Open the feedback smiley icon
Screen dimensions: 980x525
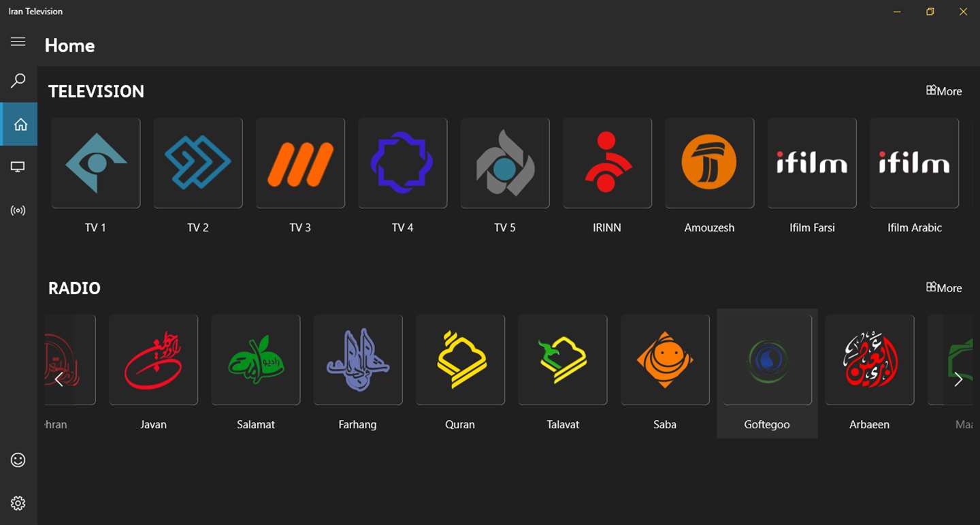pyautogui.click(x=18, y=460)
